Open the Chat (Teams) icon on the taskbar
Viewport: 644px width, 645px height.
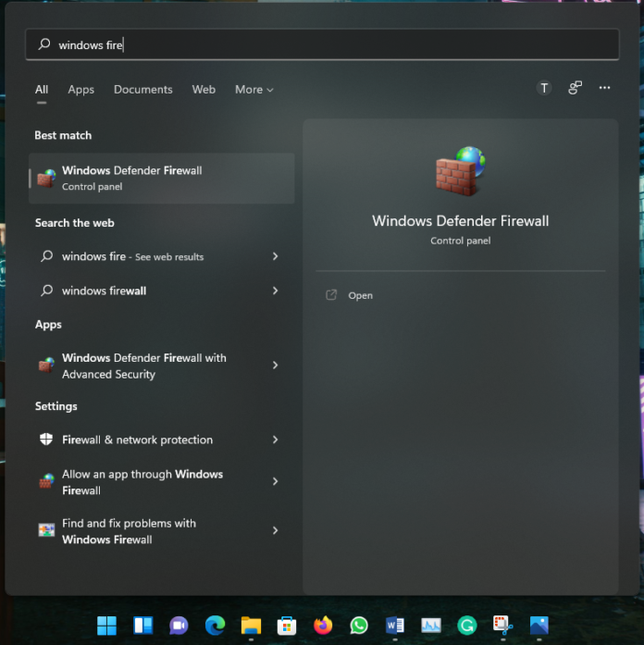tap(179, 626)
